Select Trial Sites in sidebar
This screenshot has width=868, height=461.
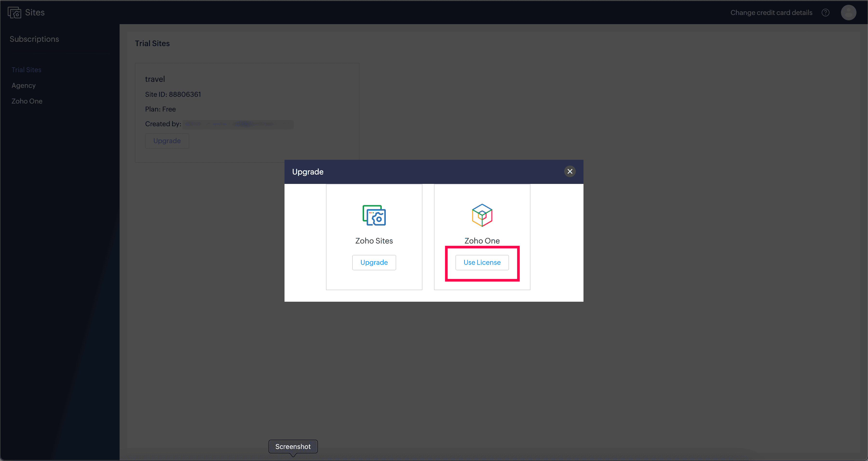(26, 70)
